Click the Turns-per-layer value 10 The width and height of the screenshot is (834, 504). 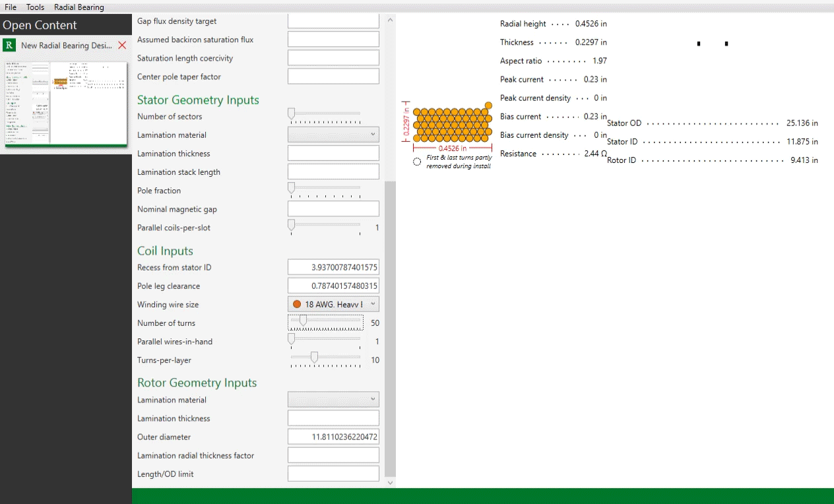[375, 360]
